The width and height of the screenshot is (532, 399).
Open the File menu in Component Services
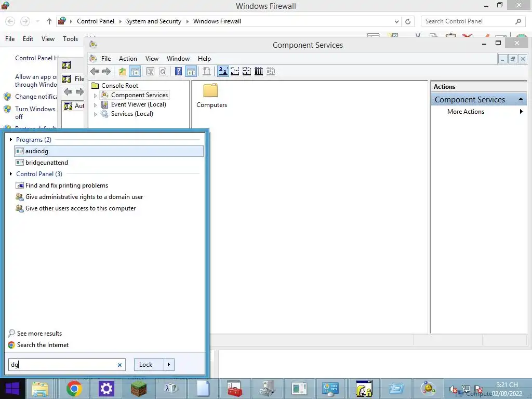(106, 58)
